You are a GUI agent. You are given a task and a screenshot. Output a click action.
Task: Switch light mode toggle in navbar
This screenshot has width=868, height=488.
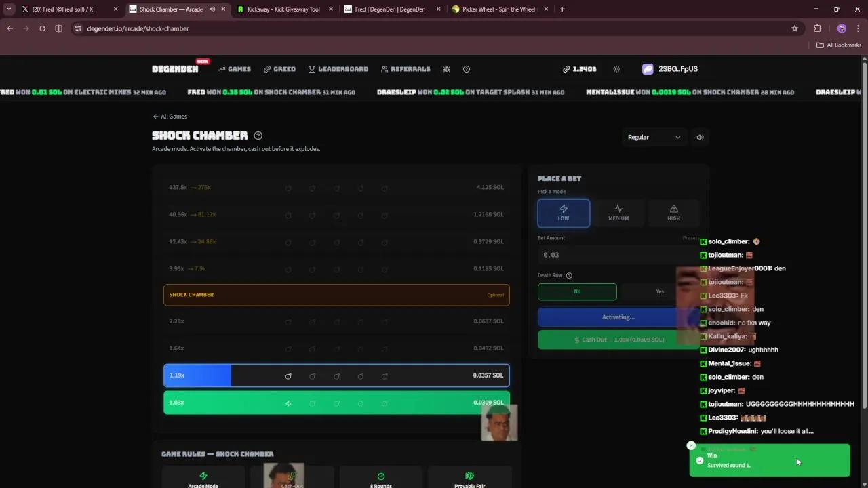(x=616, y=68)
